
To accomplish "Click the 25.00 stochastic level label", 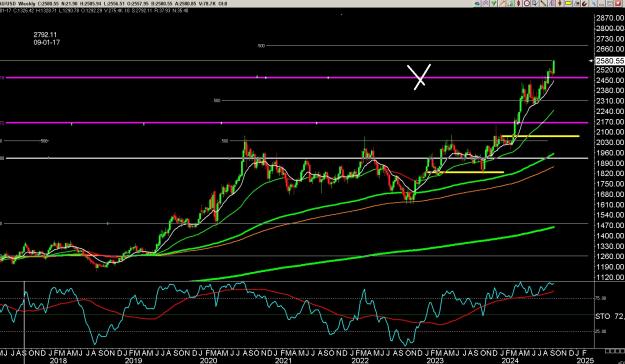I will click(x=601, y=331).
